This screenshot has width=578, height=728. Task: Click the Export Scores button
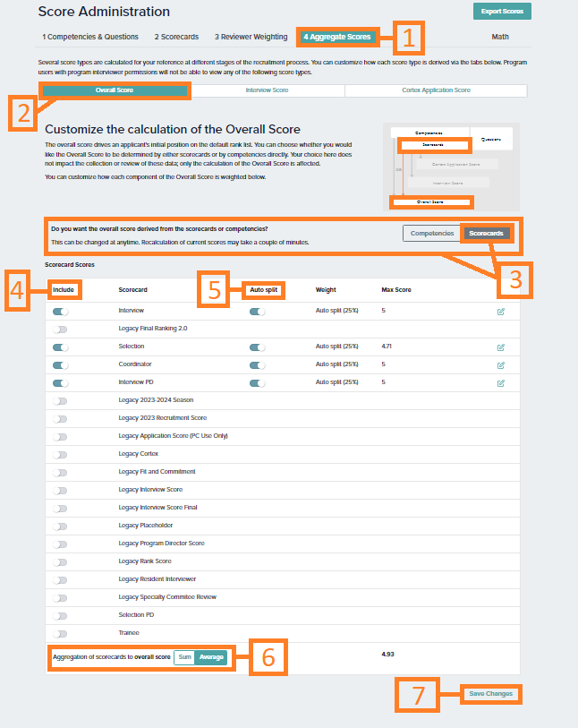(x=502, y=11)
